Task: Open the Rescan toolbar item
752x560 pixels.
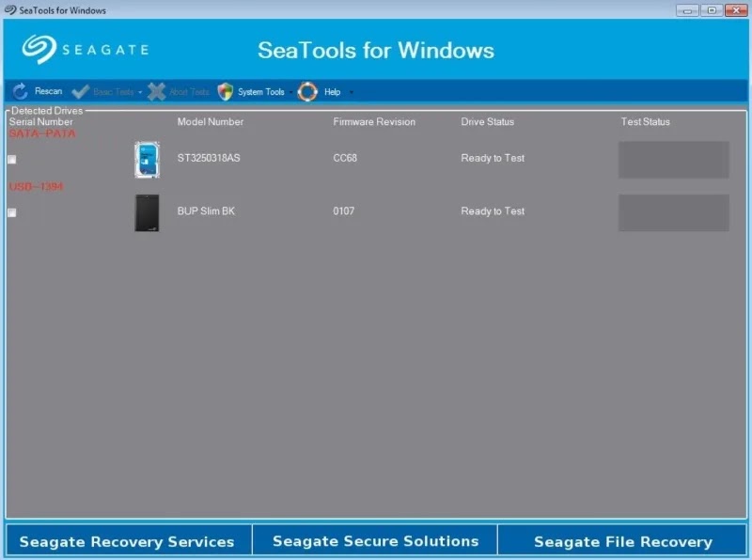Action: click(49, 91)
